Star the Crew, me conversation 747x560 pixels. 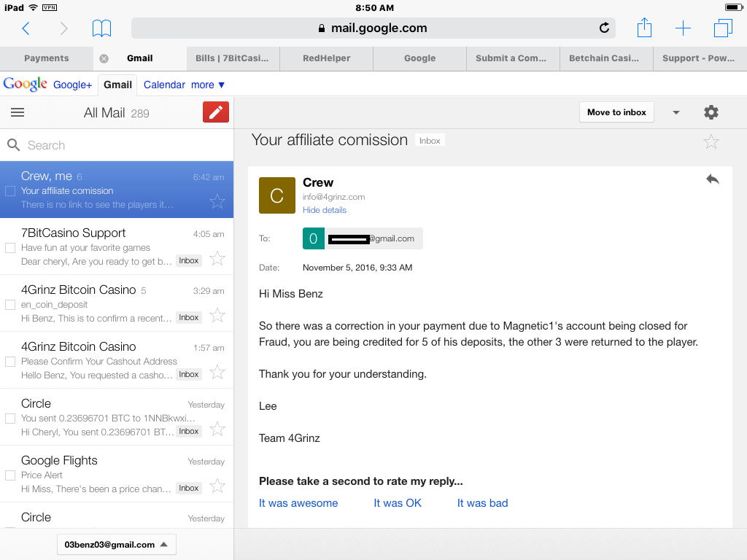217,201
